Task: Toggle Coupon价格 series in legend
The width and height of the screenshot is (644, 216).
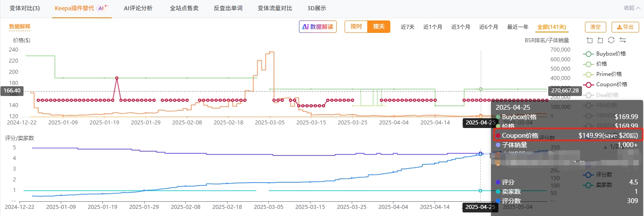Action: (x=604, y=84)
